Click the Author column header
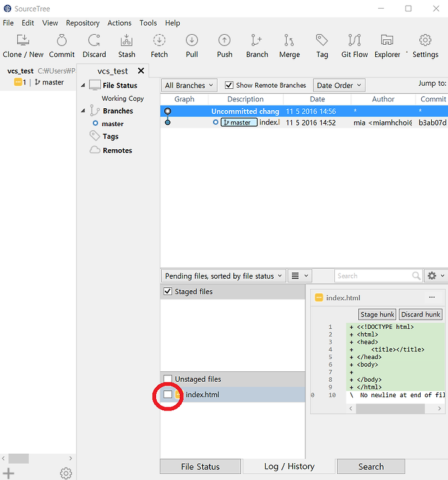This screenshot has height=480, width=448. (383, 99)
